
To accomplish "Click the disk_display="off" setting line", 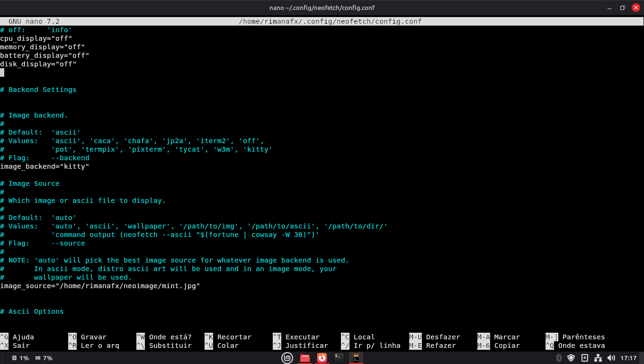I will point(38,64).
